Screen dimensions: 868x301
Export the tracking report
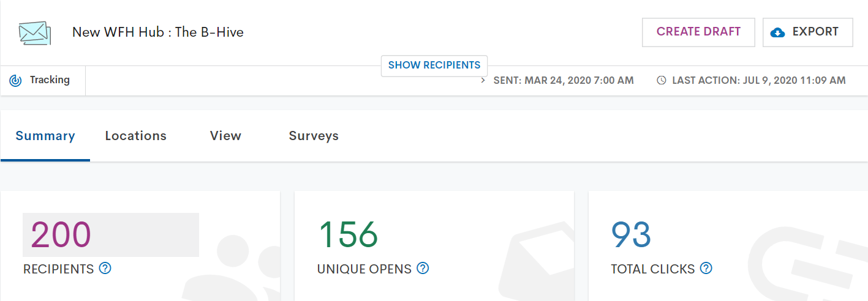[807, 32]
